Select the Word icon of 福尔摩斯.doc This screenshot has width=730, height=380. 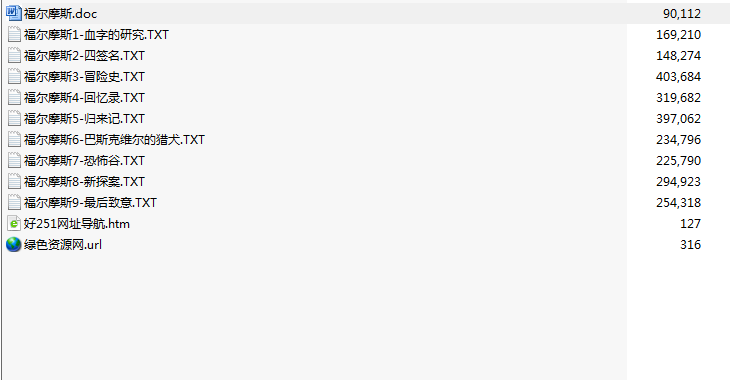(14, 13)
